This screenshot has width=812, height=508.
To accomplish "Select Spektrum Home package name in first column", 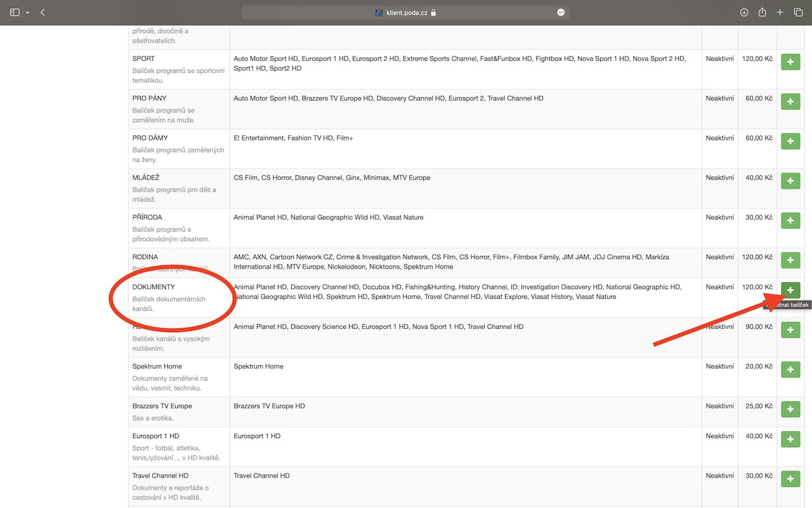I will click(157, 366).
